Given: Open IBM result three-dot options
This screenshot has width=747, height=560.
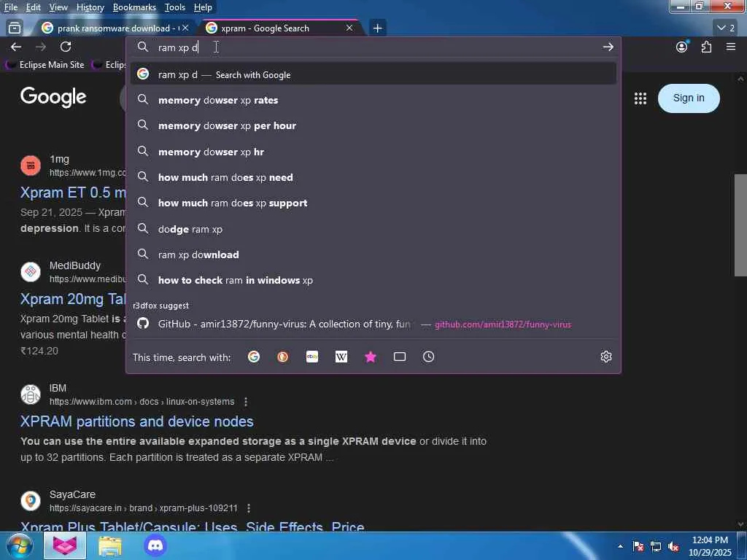Looking at the screenshot, I should coord(246,402).
